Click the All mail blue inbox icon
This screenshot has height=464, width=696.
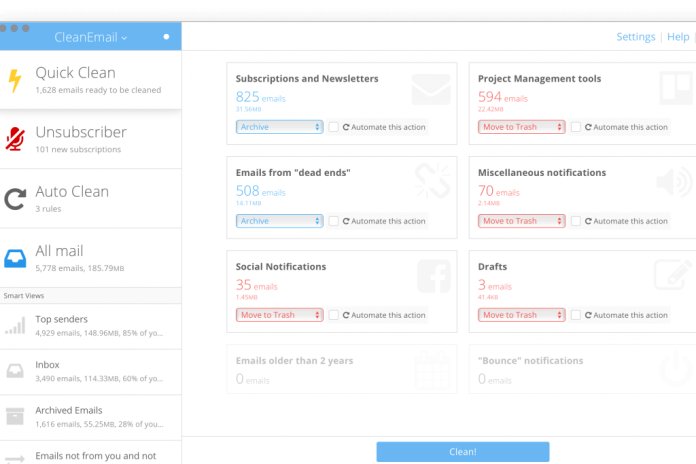[x=15, y=258]
